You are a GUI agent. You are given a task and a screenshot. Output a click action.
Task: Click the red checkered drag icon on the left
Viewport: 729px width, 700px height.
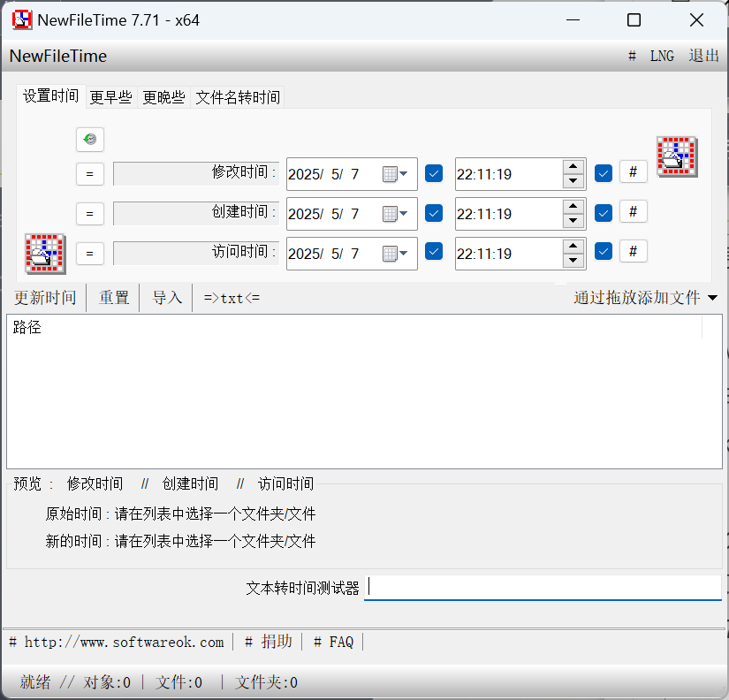point(44,254)
